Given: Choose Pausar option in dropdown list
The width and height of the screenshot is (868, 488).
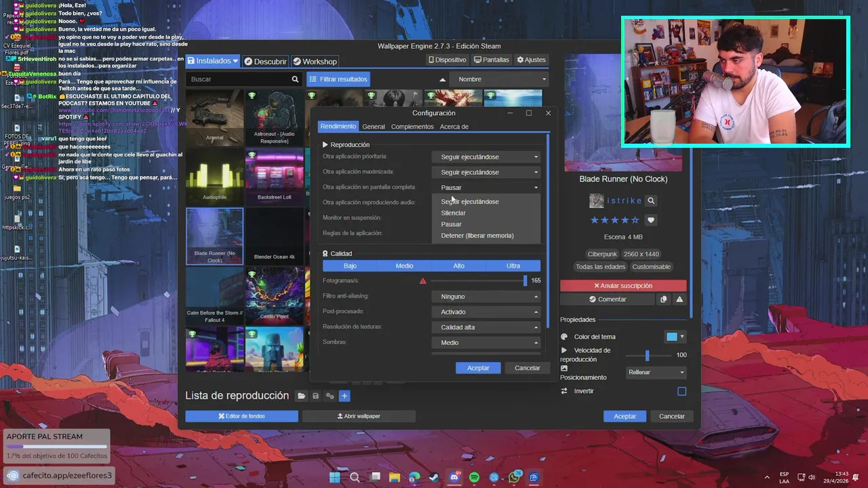Looking at the screenshot, I should [x=486, y=224].
